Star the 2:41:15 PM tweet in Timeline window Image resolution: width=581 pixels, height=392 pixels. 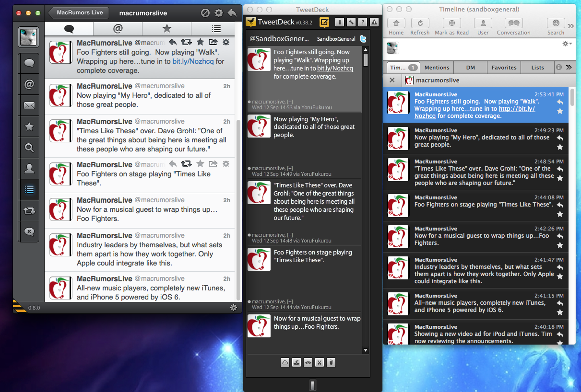pos(560,312)
